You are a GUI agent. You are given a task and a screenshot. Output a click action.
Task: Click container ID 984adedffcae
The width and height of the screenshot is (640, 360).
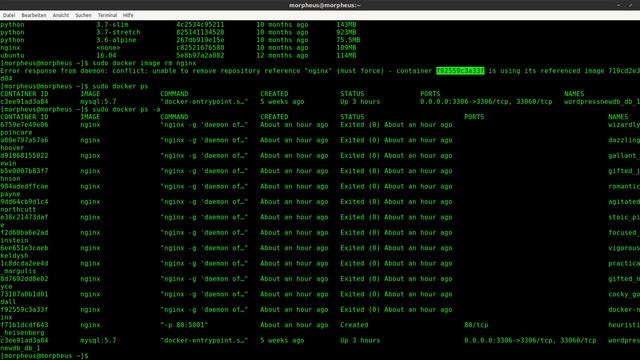(x=24, y=187)
